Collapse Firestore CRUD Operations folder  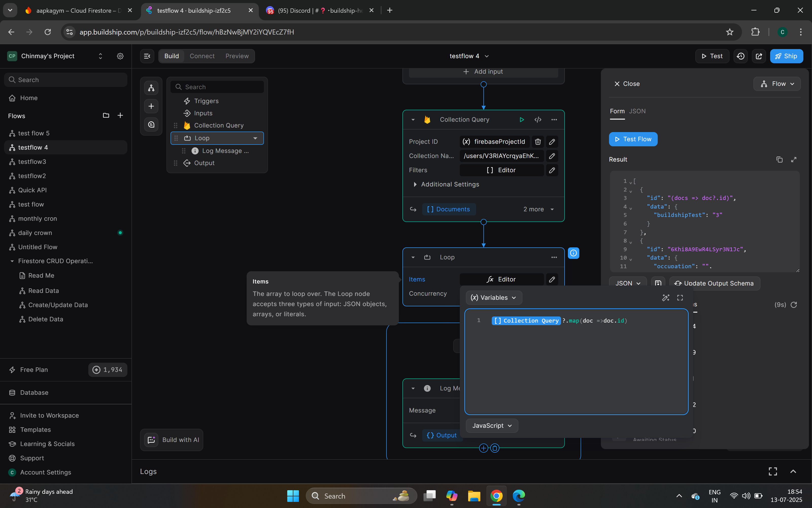tap(12, 261)
